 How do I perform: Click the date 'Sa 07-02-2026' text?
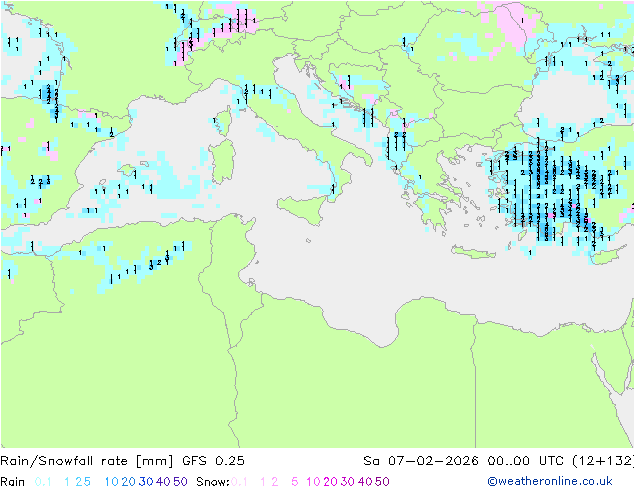[x=421, y=461]
